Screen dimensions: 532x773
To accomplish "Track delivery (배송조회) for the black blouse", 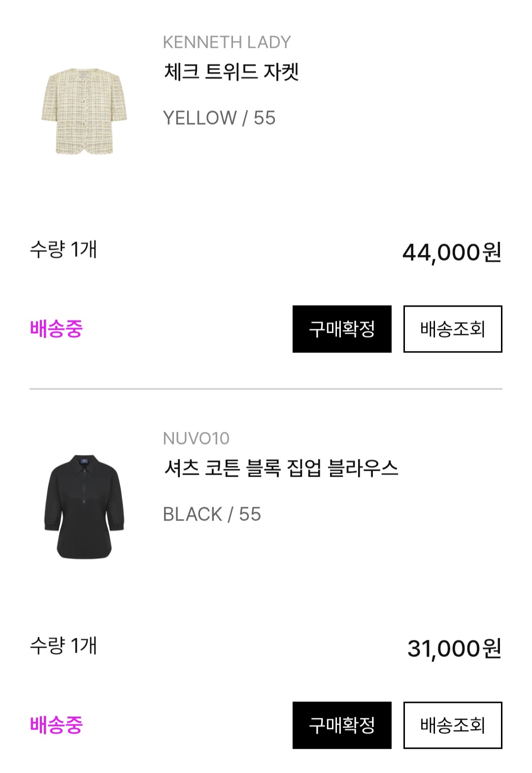I will 453,725.
